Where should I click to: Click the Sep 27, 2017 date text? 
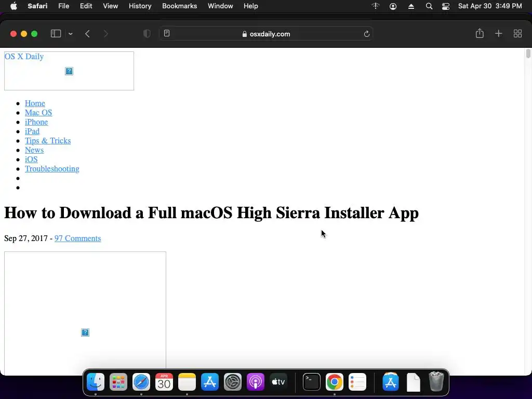click(26, 238)
